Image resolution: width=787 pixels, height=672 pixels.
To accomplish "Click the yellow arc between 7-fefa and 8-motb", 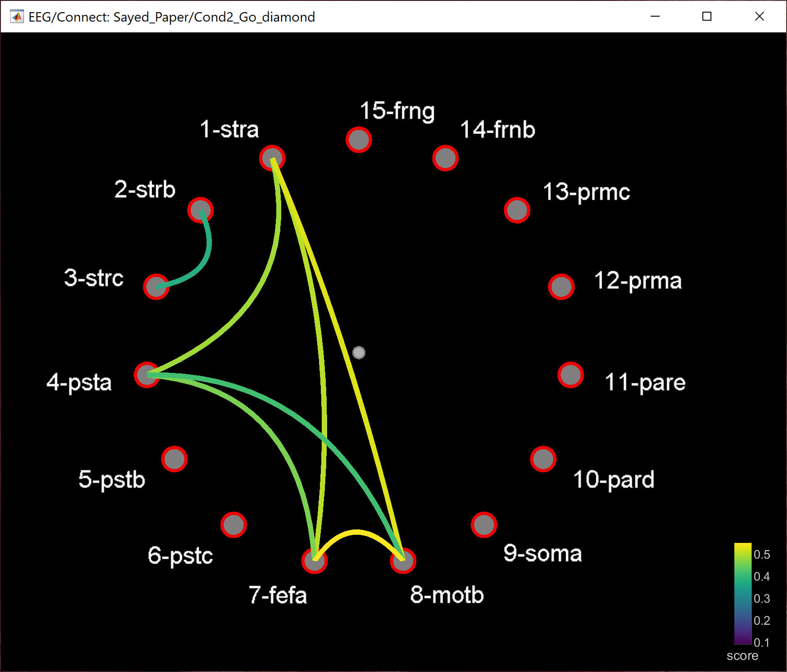I will pos(356,532).
